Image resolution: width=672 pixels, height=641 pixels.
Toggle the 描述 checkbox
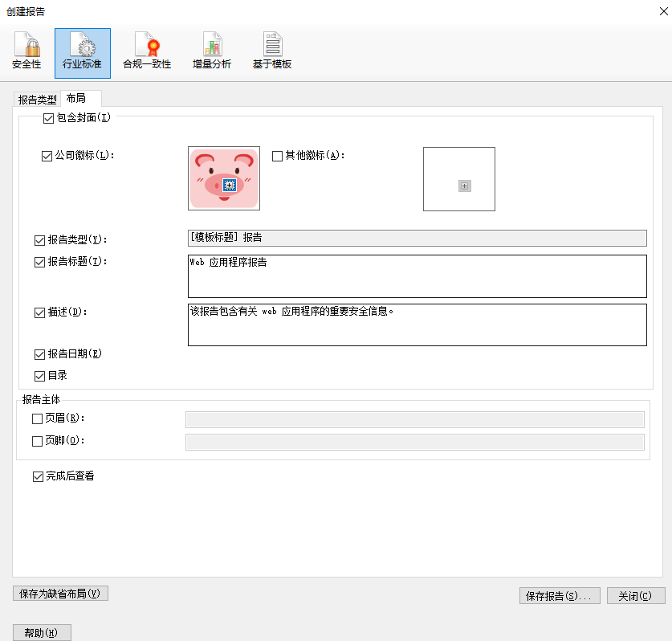point(39,312)
